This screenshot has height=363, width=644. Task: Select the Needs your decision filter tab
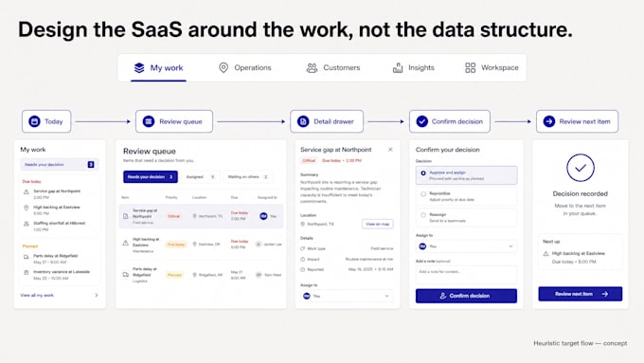[x=151, y=177]
